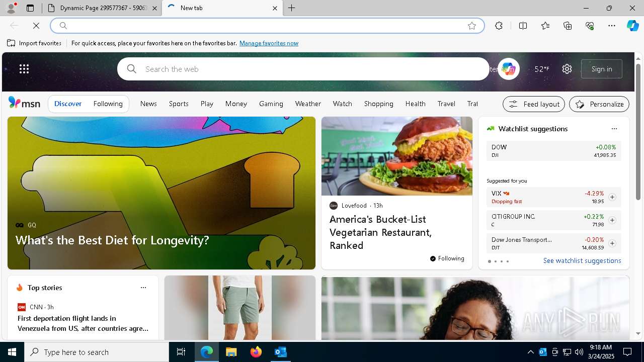Open the Gaming menu item
The width and height of the screenshot is (644, 362).
click(x=271, y=104)
